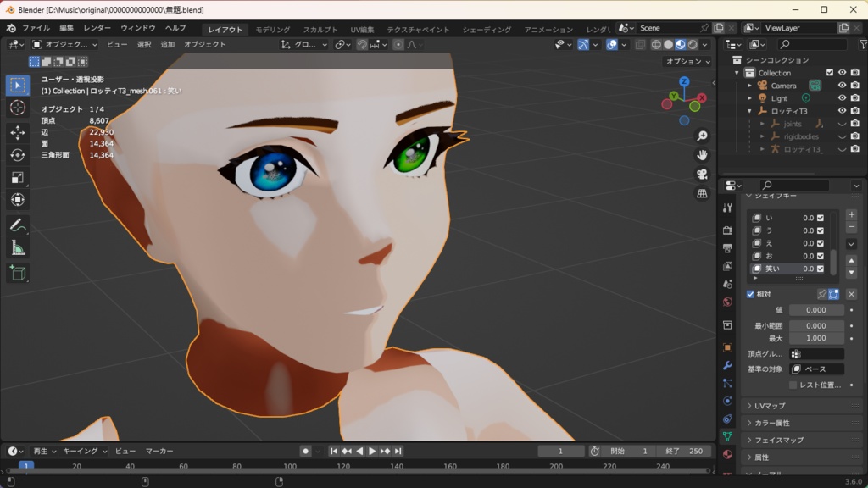
Task: Open shape key specials dropdown
Action: tap(851, 244)
